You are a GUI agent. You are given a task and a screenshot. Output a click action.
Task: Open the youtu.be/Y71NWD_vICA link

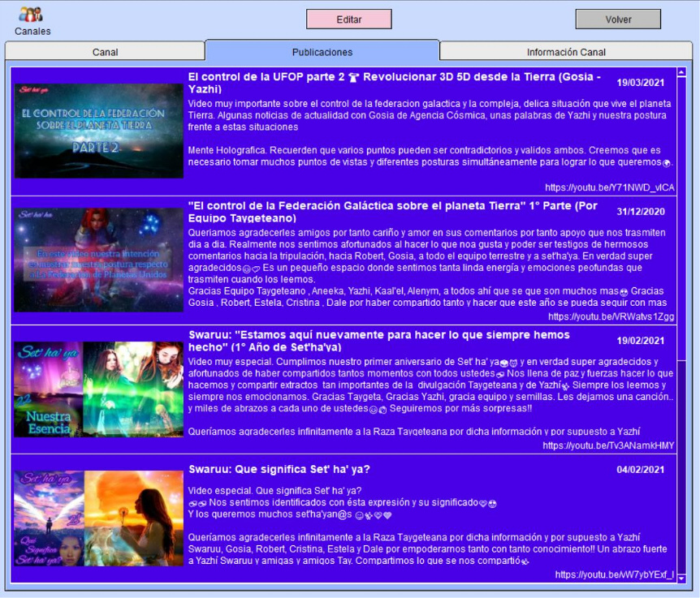pos(609,187)
